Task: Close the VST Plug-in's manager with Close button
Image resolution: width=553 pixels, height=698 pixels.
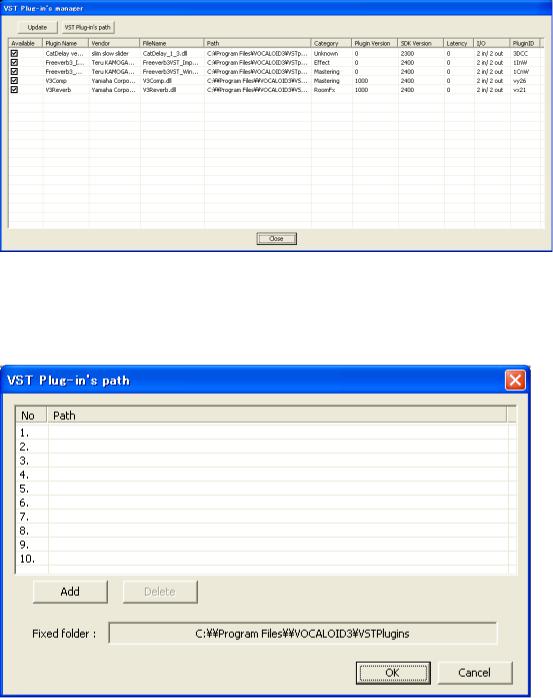Action: point(276,239)
